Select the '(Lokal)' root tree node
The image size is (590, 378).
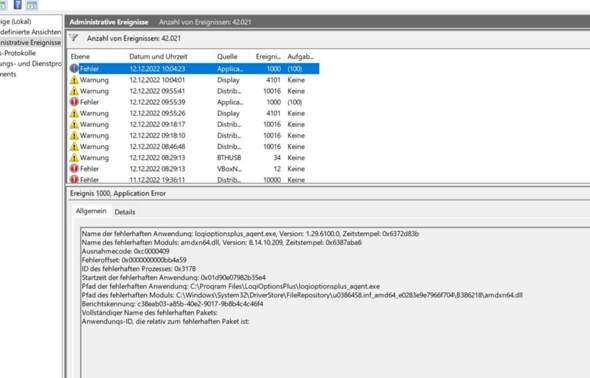click(15, 21)
